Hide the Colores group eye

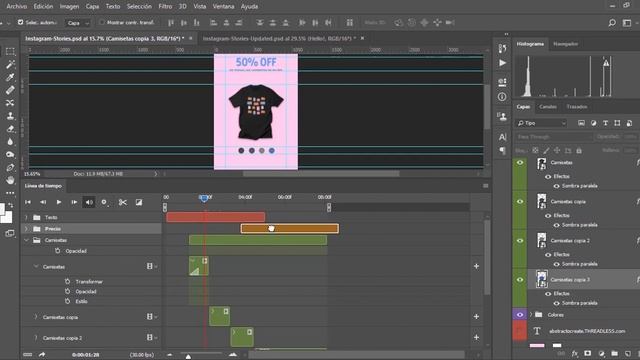click(x=520, y=315)
